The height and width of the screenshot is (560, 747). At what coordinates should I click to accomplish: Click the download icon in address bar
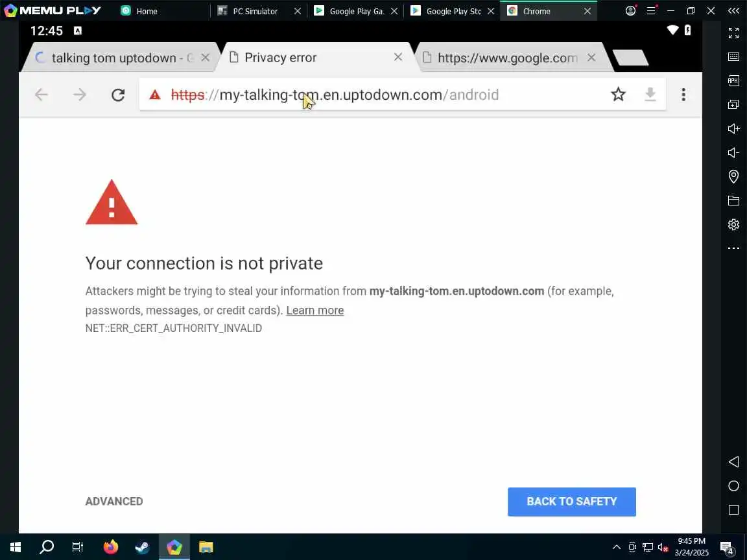650,94
